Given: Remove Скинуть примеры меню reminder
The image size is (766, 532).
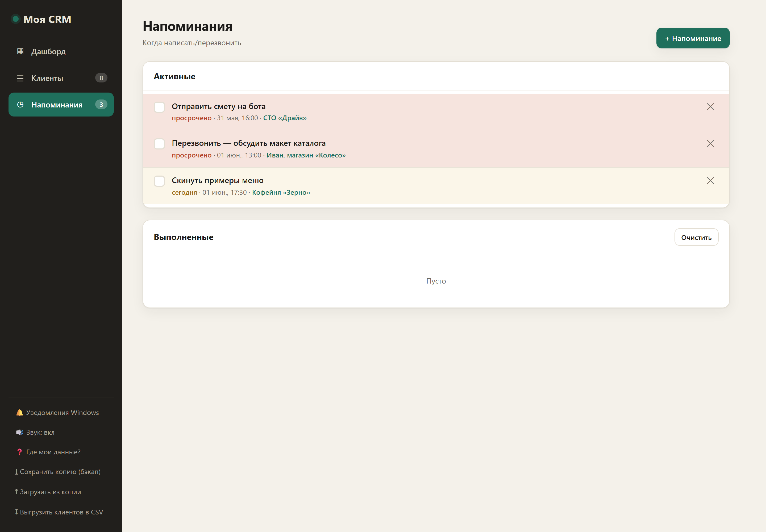Looking at the screenshot, I should point(710,181).
